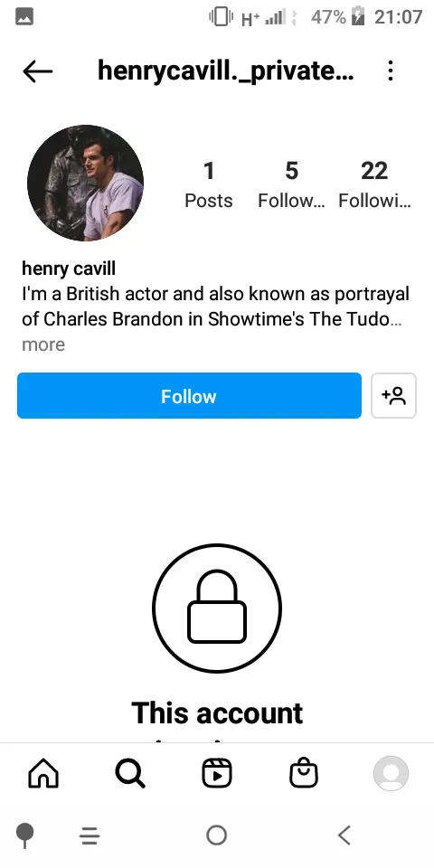Tap the Android back chevron
Viewport: 434px width, 868px height.
[x=344, y=835]
